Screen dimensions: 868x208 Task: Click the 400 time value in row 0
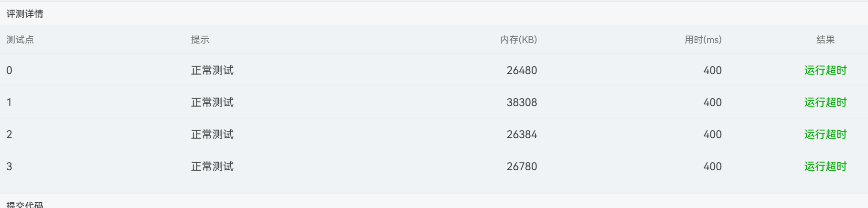click(x=712, y=70)
